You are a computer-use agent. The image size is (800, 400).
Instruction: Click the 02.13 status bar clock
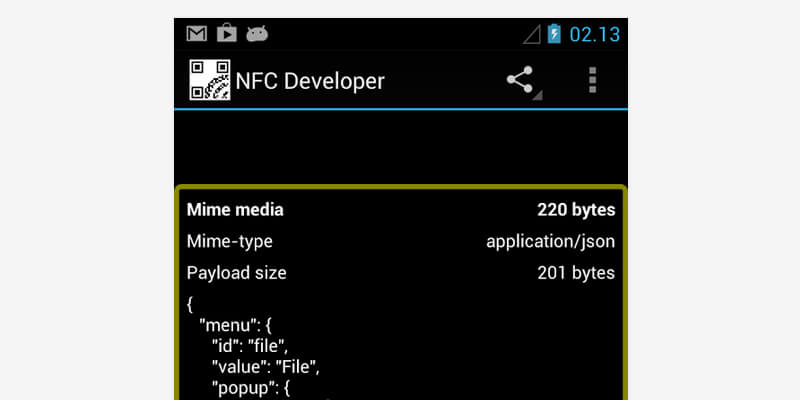click(595, 35)
